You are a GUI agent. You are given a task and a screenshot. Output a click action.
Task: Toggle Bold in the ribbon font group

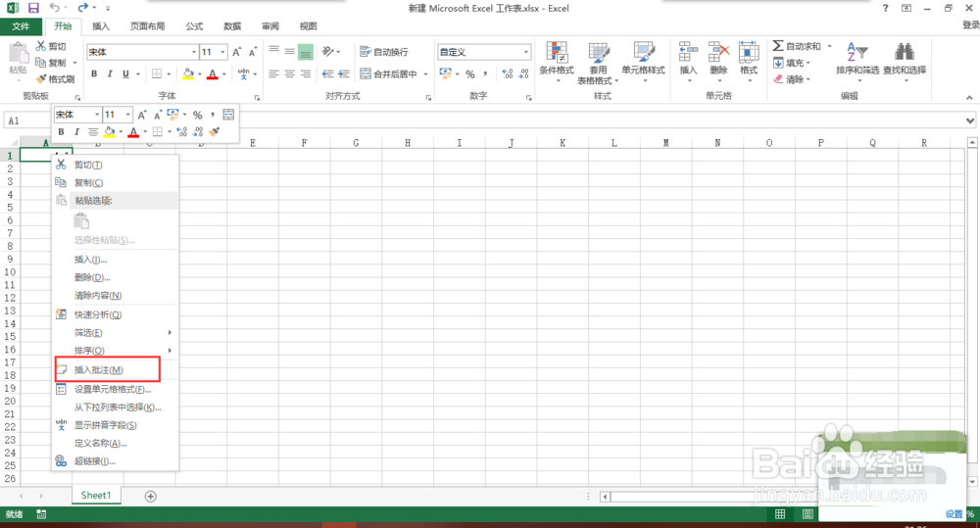tap(94, 73)
